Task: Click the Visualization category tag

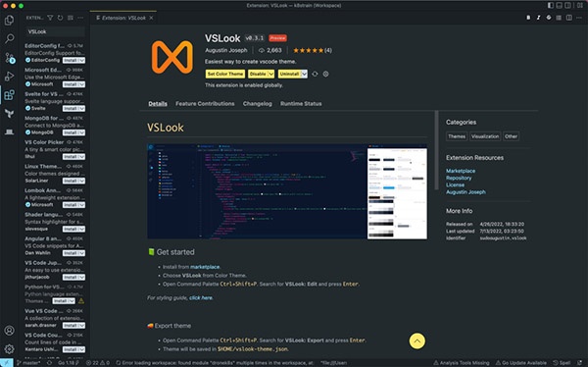Action: [485, 136]
